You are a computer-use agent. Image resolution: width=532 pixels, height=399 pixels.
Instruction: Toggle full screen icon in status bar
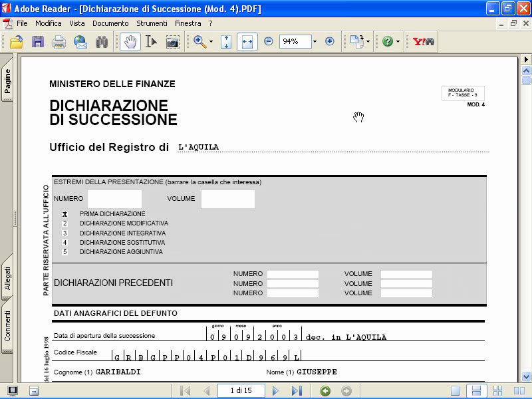click(13, 390)
